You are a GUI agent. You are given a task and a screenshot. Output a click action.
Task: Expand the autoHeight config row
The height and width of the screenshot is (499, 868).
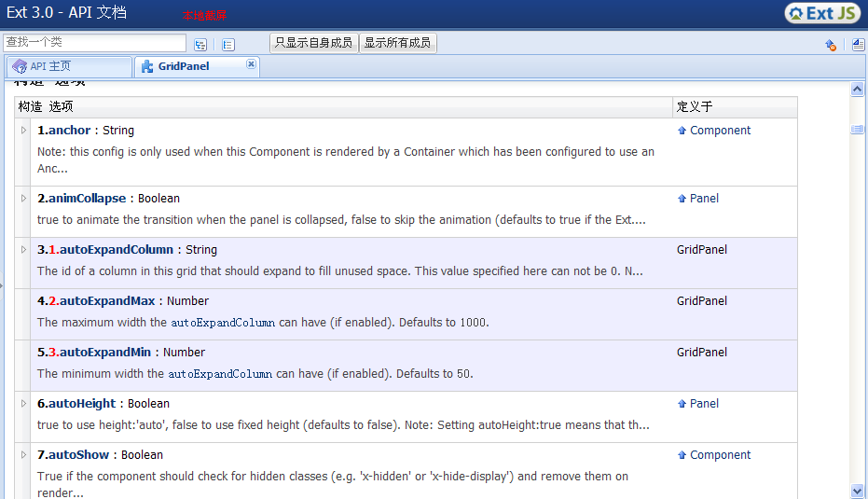pos(23,404)
